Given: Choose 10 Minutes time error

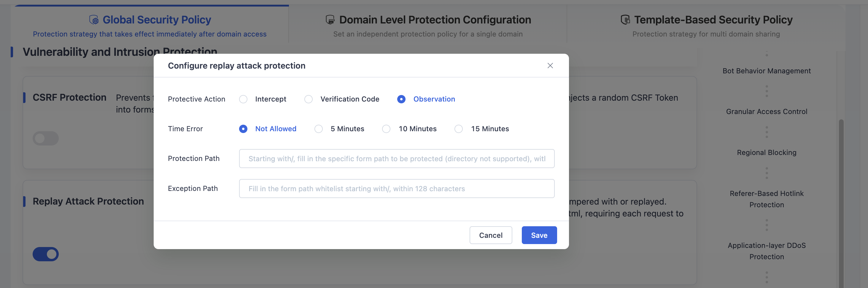Looking at the screenshot, I should [x=386, y=129].
